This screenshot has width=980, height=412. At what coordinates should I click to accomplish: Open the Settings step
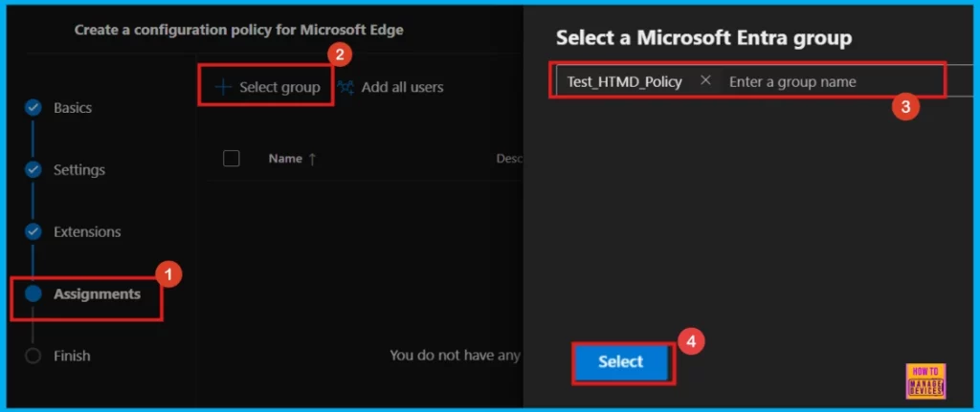(79, 170)
